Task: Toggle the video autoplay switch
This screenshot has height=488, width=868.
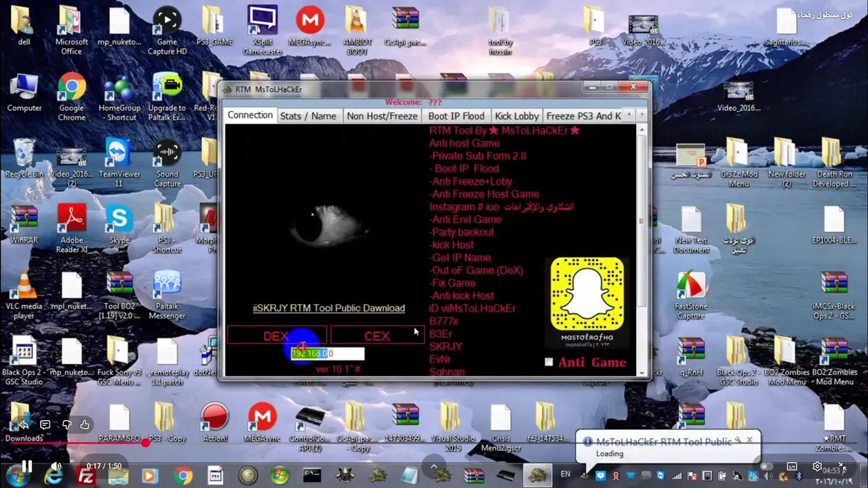Action: coord(767,466)
